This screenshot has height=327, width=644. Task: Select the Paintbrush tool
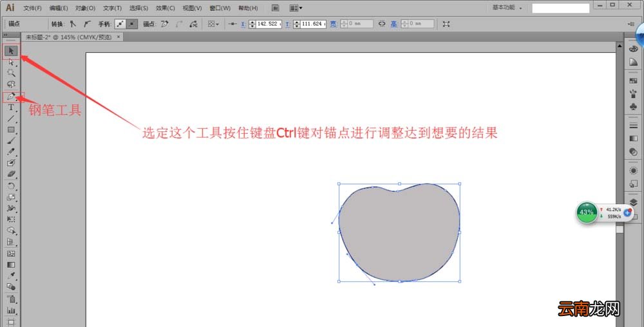[x=11, y=141]
